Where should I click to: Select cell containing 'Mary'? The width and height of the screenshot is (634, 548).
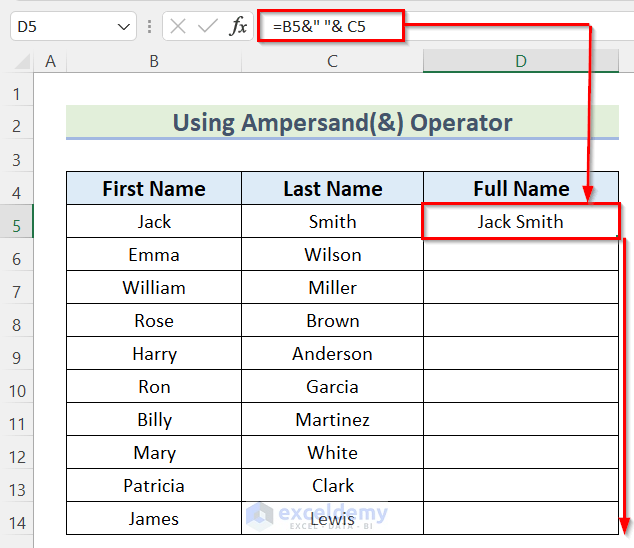tap(154, 453)
